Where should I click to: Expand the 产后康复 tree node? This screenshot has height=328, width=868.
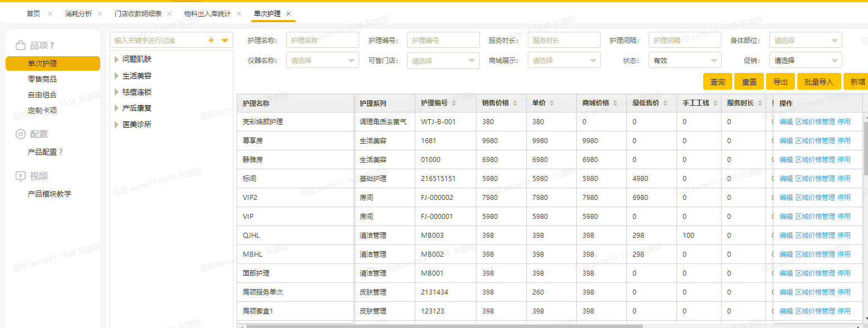pos(116,108)
